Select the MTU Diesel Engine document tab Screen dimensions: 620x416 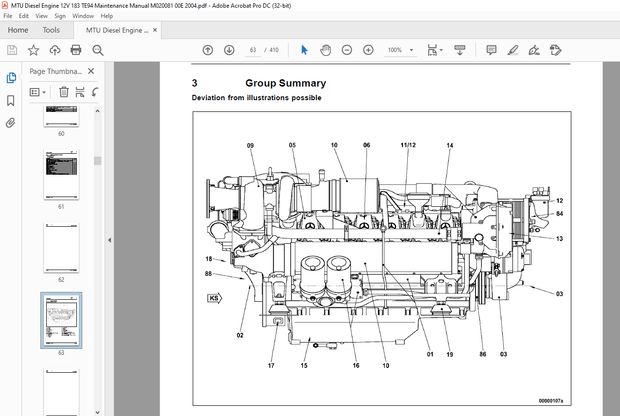click(117, 30)
